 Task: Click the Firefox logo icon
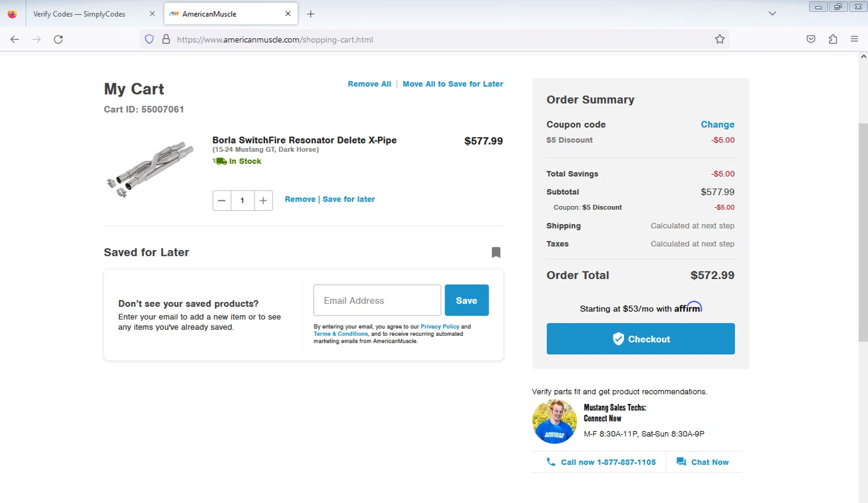pyautogui.click(x=12, y=14)
